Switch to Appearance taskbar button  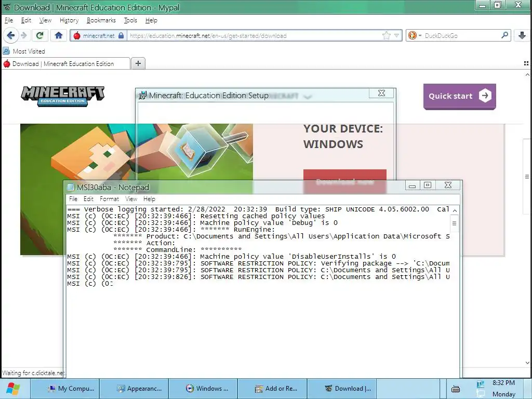(135, 389)
